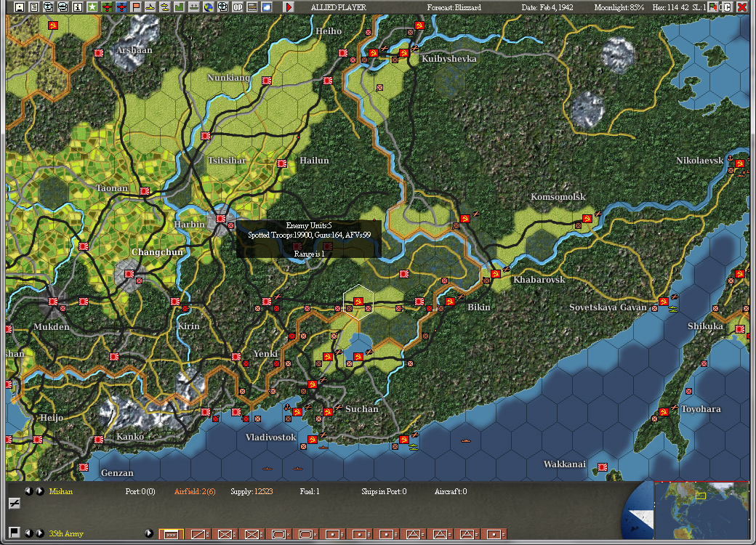Click red plane on green background icon

(x=107, y=7)
